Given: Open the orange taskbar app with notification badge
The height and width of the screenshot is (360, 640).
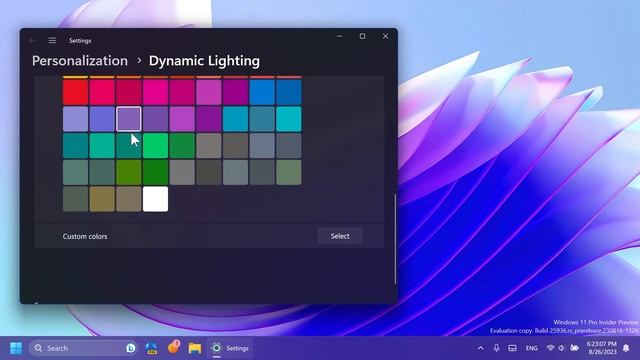Looking at the screenshot, I should [x=173, y=347].
